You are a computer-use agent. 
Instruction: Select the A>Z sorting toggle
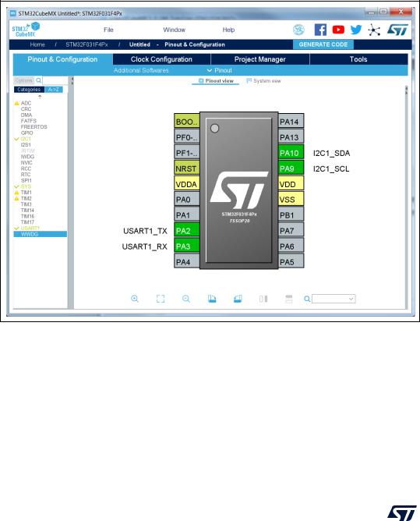[54, 90]
